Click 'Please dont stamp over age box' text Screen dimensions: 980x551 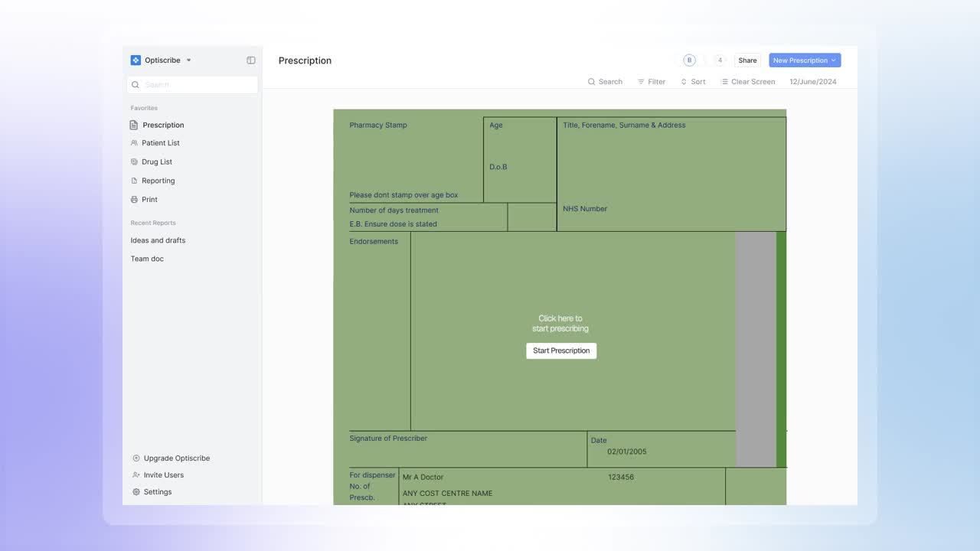[x=403, y=195]
